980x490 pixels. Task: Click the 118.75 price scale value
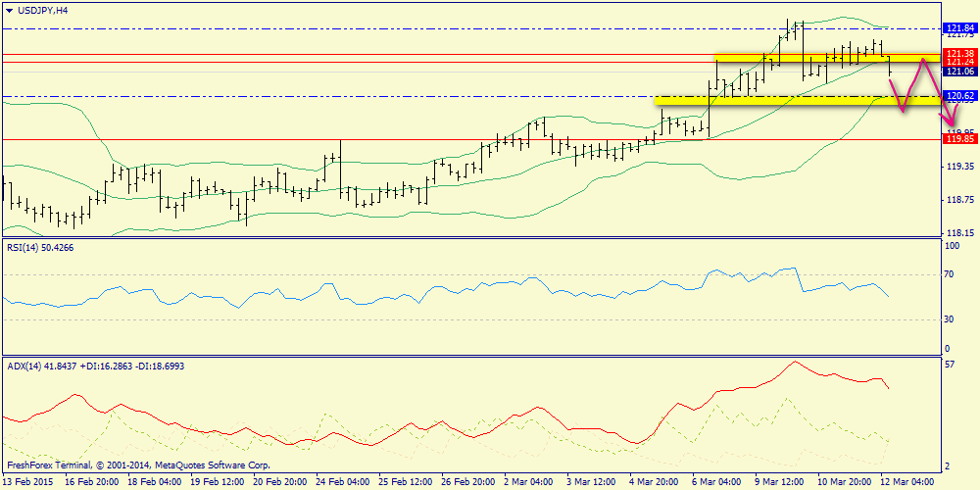[960, 200]
